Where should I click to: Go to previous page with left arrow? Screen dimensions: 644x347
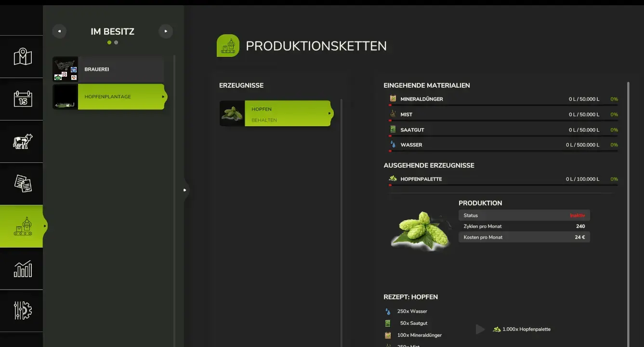click(x=59, y=31)
